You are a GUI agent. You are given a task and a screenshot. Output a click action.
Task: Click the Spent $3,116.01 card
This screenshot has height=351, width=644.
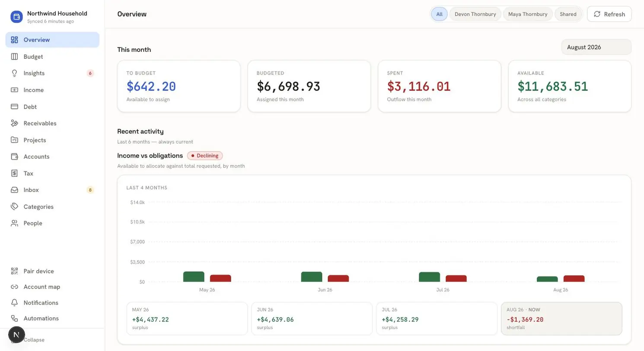tap(440, 86)
